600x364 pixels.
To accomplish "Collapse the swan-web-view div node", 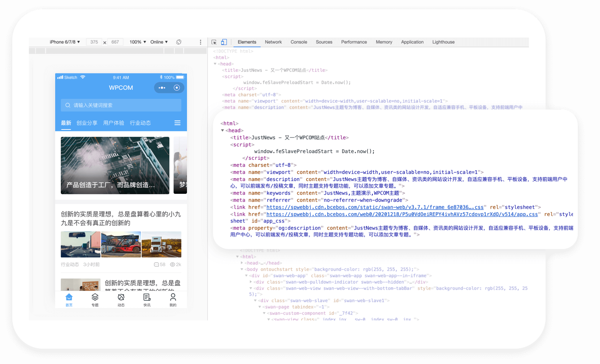I will [x=251, y=288].
